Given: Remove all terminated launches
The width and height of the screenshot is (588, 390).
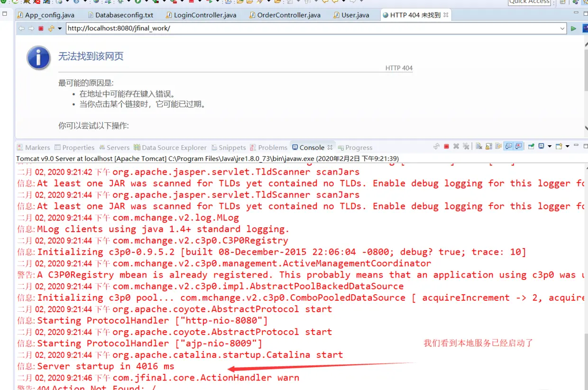Looking at the screenshot, I should (x=467, y=146).
